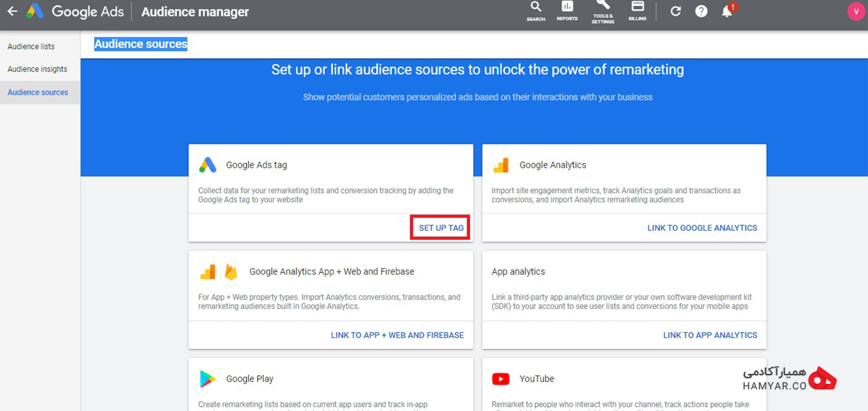The height and width of the screenshot is (411, 868).
Task: Click the 'Set up or link audience sources' banner headline
Action: point(477,70)
